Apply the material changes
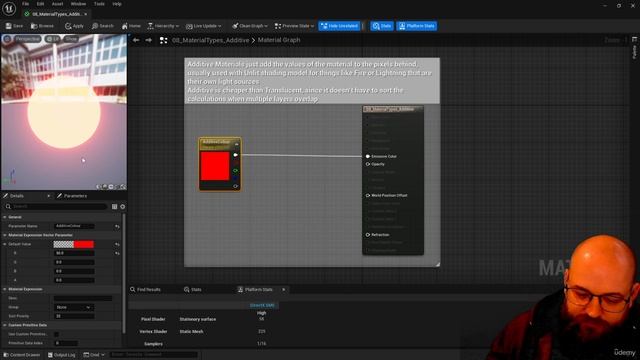Image resolution: width=640 pixels, height=360 pixels. 74,26
